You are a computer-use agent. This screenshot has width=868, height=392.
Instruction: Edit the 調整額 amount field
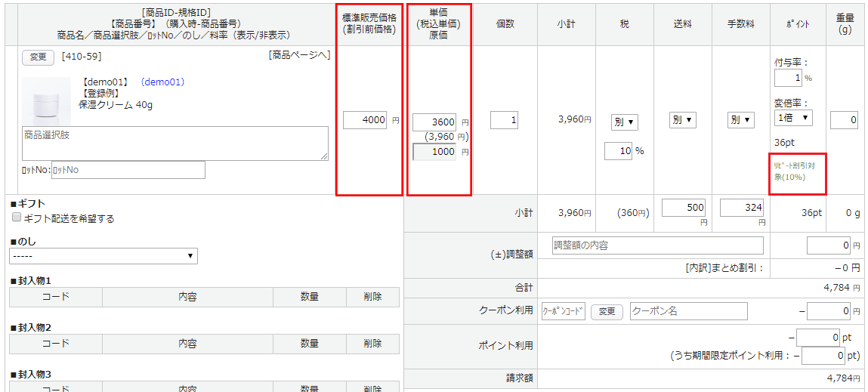pyautogui.click(x=828, y=245)
